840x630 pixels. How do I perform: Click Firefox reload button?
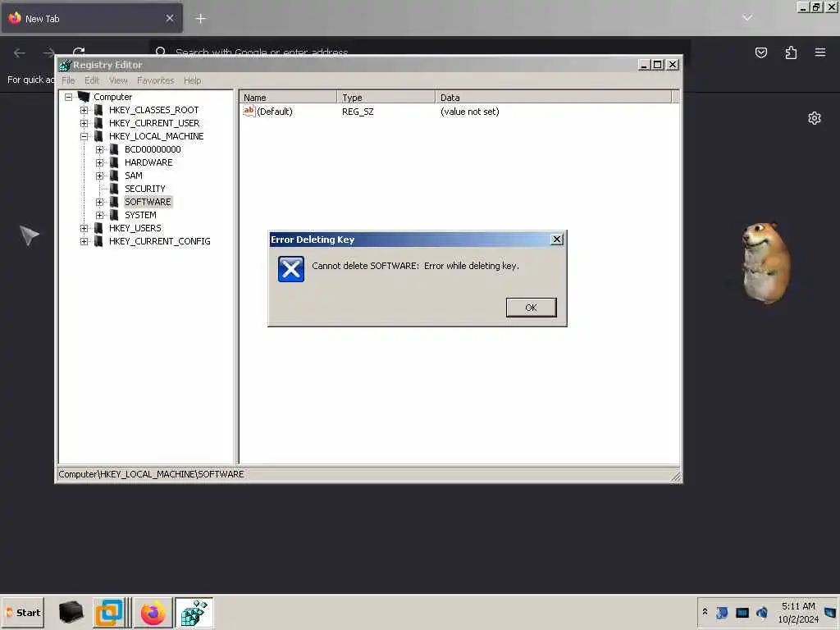pyautogui.click(x=79, y=52)
